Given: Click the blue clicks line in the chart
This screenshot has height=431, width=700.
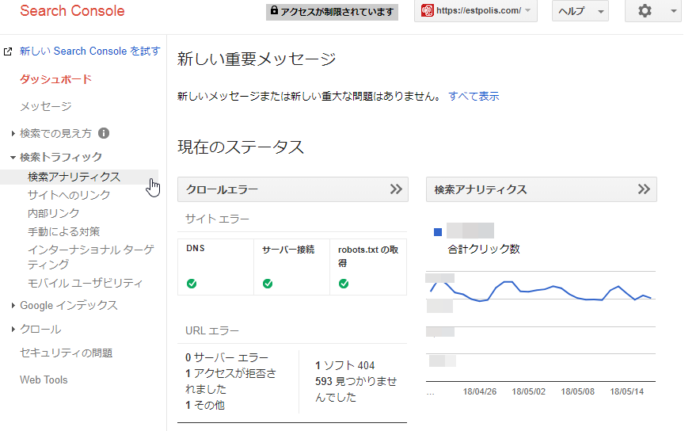Looking at the screenshot, I should coord(542,289).
